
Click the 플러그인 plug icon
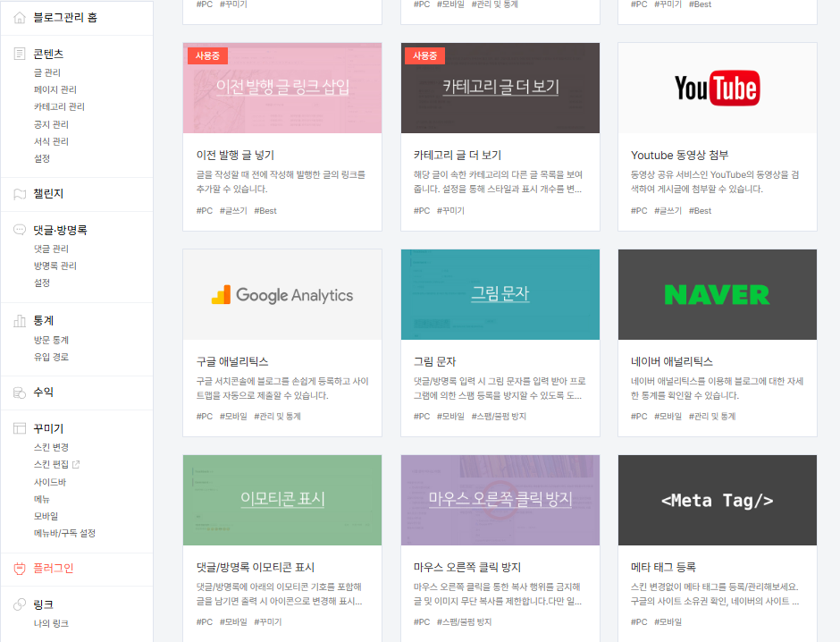(x=20, y=569)
